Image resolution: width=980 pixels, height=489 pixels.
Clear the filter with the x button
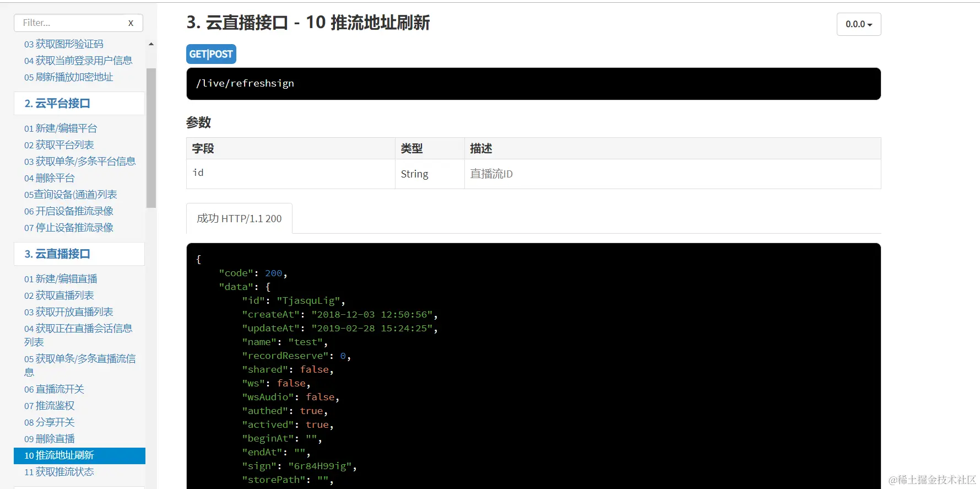[x=131, y=23]
